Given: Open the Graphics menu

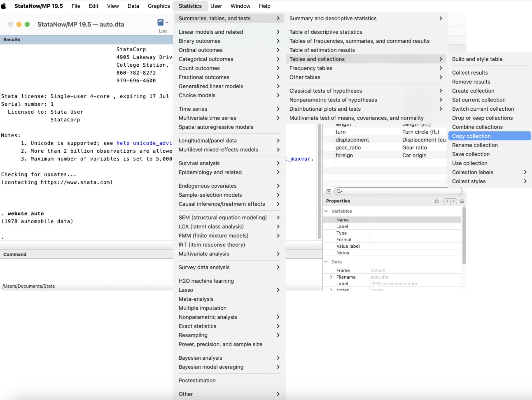Looking at the screenshot, I should point(158,6).
